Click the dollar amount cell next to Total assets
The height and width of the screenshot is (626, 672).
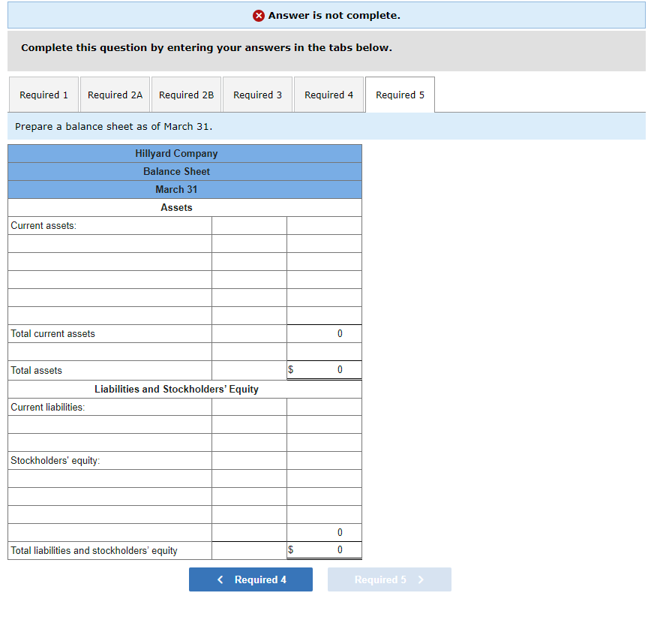point(324,369)
